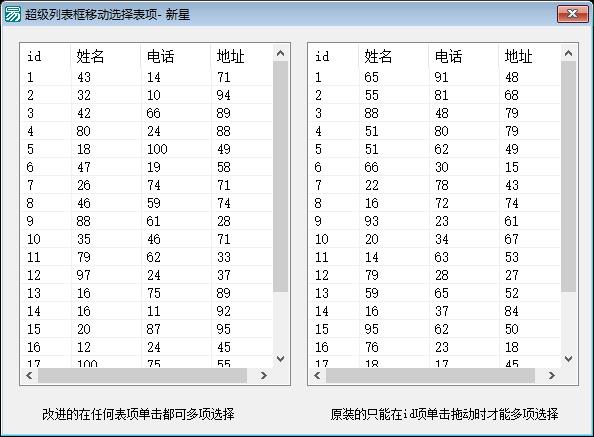Click left list's horizontal scroll left arrow

[29, 375]
